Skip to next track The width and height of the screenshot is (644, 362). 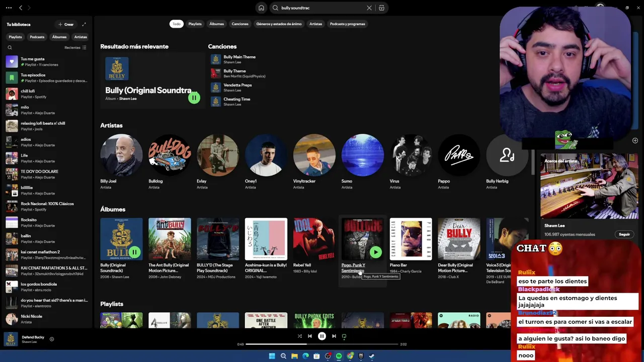(334, 336)
